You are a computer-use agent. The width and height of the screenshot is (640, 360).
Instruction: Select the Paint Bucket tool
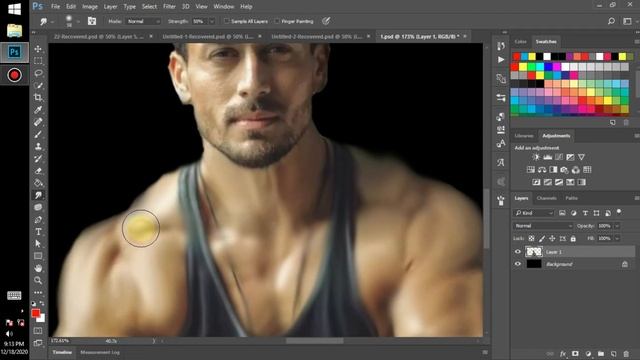(x=38, y=183)
